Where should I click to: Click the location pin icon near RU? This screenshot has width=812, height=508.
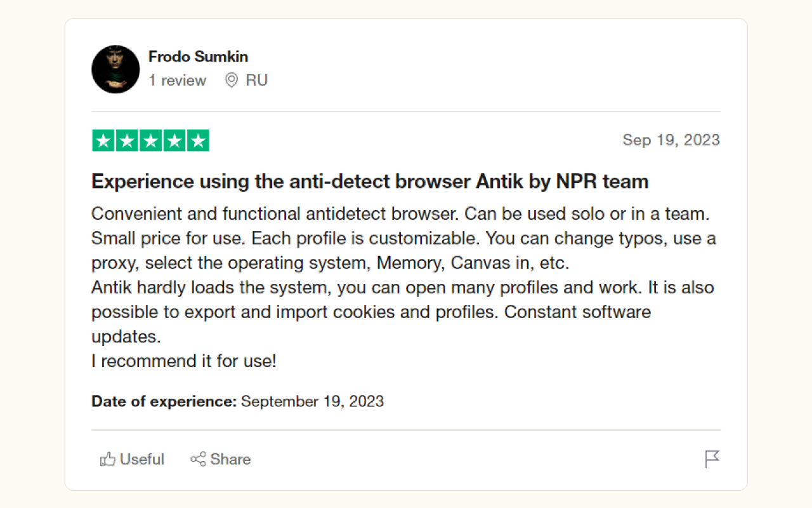point(230,81)
